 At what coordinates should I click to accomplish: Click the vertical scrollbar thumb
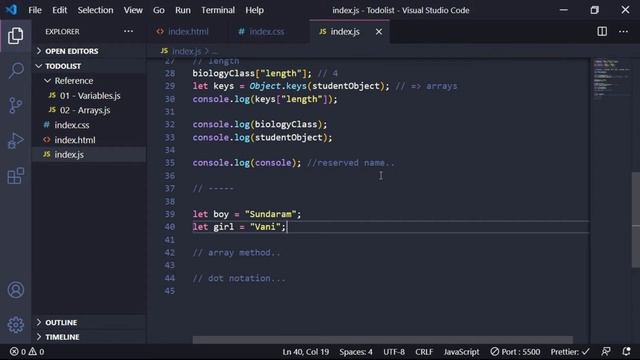[636, 220]
